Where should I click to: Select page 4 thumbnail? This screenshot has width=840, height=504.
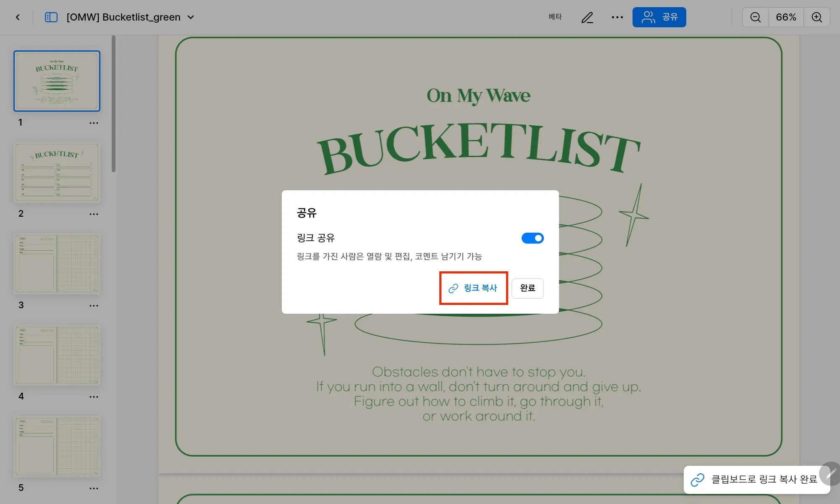pos(57,355)
